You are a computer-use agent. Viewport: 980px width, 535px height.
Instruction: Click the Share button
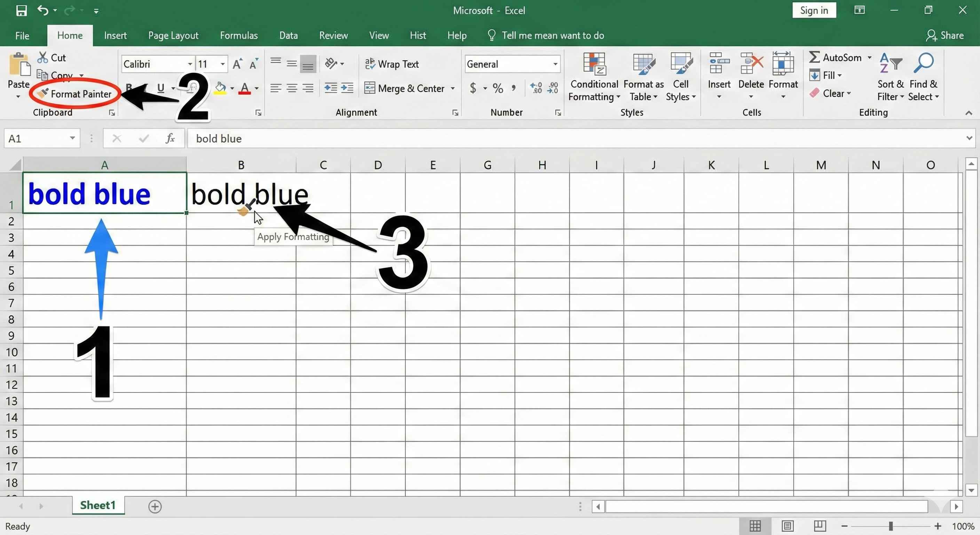pyautogui.click(x=945, y=36)
